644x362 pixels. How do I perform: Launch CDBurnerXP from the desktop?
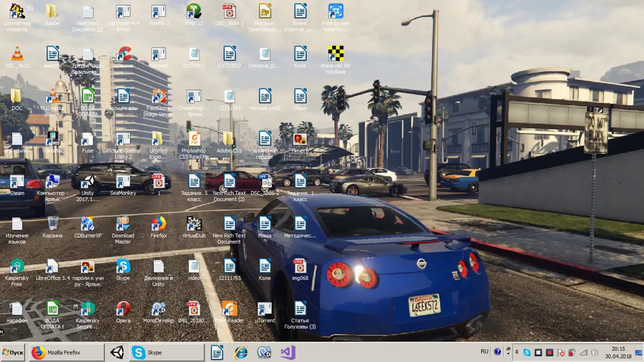coord(88,227)
